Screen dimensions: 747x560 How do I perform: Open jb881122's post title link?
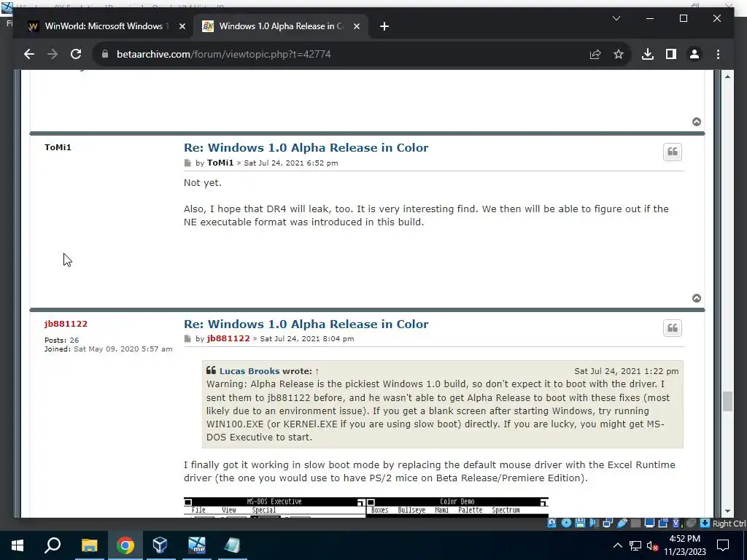click(x=306, y=324)
